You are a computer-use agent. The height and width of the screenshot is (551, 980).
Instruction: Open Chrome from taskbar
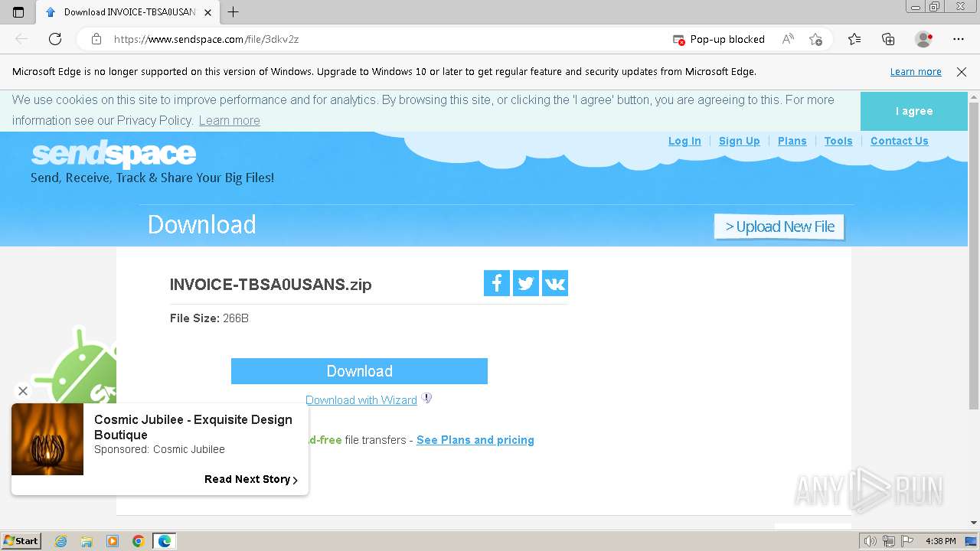[x=138, y=541]
